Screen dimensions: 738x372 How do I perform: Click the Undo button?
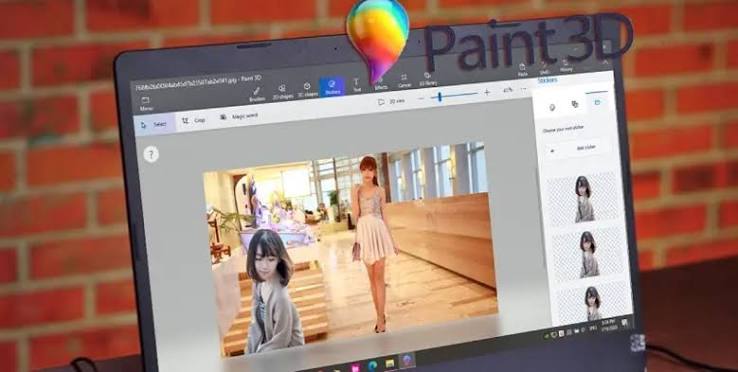point(545,68)
